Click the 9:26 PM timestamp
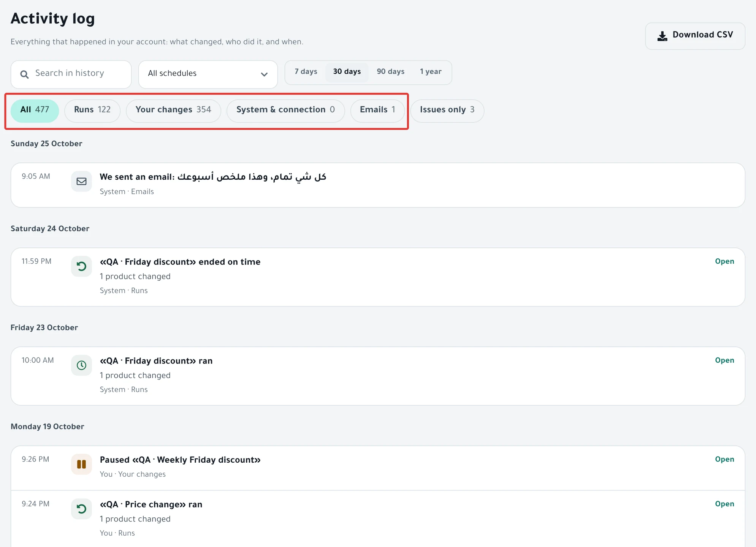Viewport: 756px width, 547px height. 35,460
